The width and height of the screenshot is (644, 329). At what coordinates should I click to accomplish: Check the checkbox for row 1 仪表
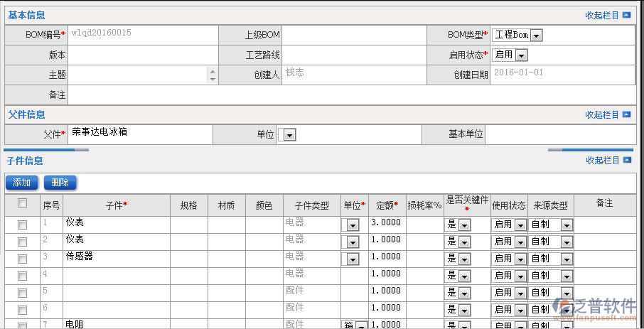click(x=22, y=225)
